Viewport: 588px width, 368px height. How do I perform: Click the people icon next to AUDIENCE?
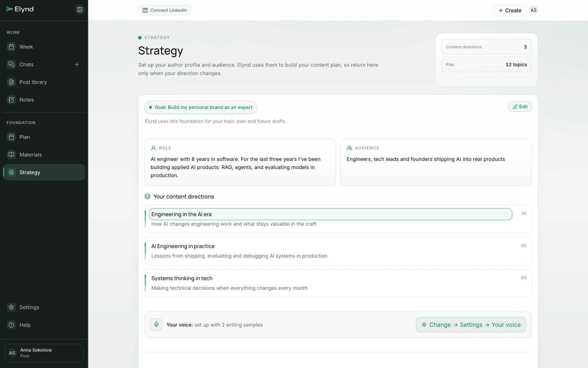[349, 148]
